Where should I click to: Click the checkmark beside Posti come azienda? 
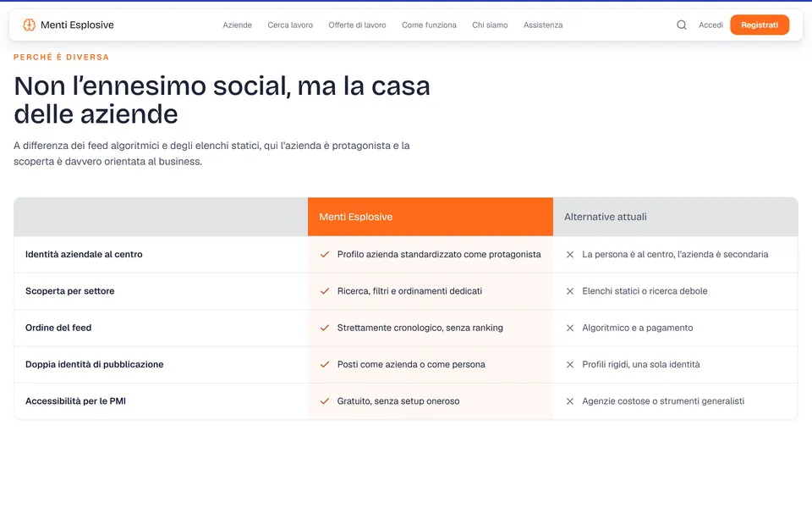325,364
